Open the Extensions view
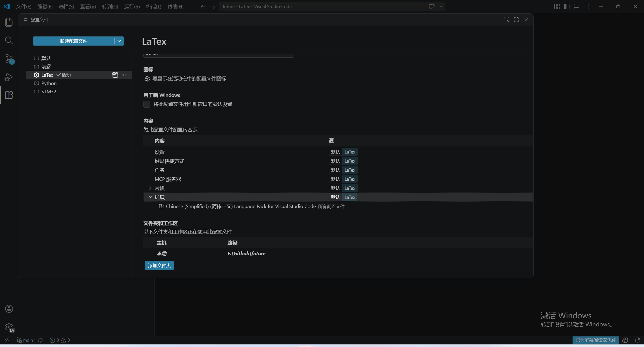 (9, 95)
